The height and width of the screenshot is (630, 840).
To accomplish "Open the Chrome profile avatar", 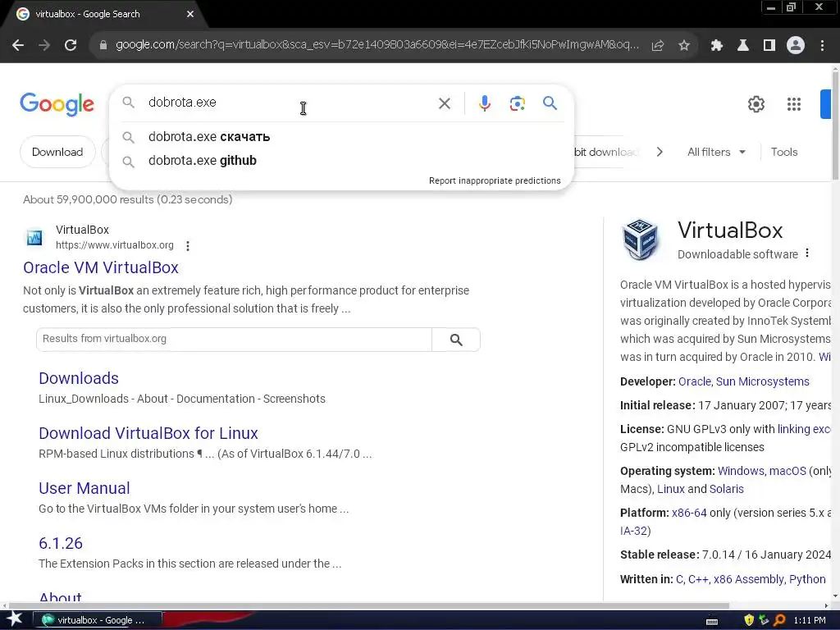I will tap(796, 46).
